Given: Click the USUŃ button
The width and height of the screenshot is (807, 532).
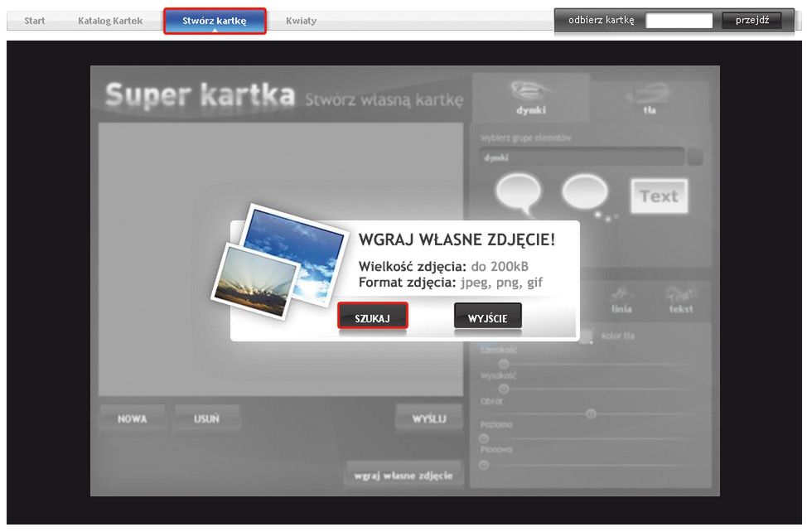Looking at the screenshot, I should click(207, 418).
